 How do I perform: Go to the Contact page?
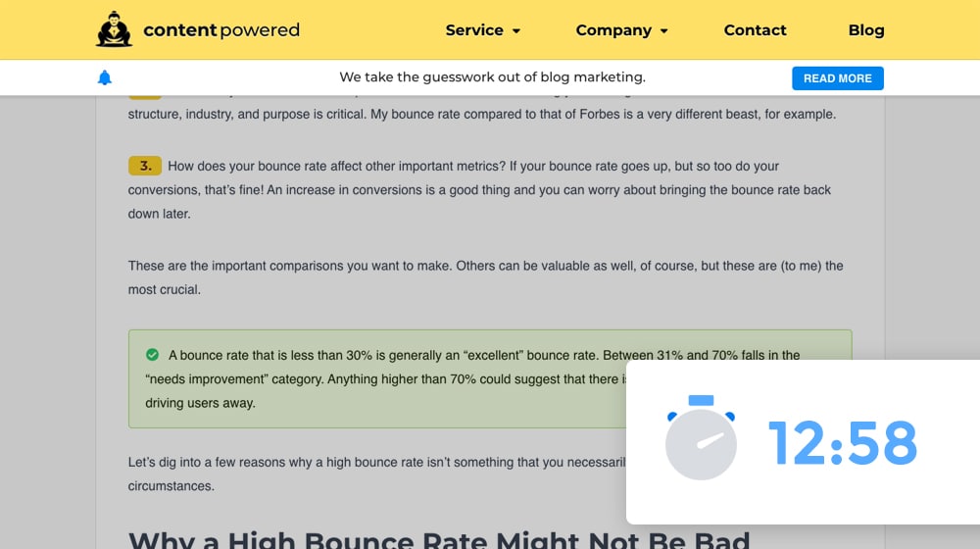click(x=755, y=30)
